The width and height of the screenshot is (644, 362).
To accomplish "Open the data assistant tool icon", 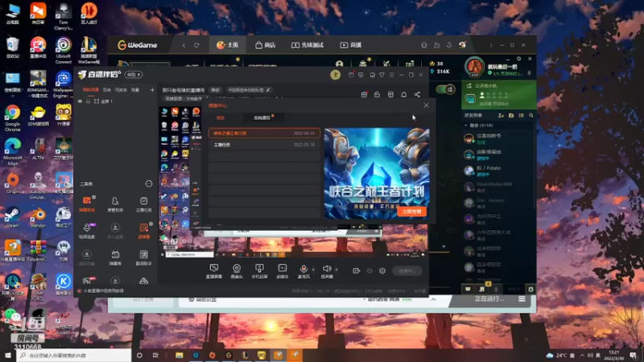I will (x=144, y=257).
